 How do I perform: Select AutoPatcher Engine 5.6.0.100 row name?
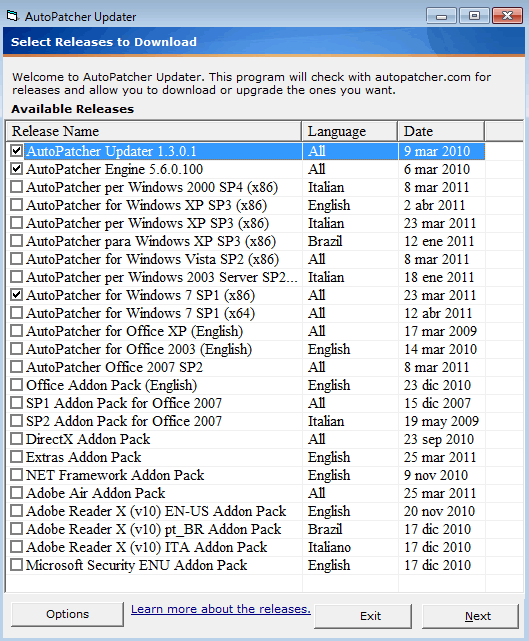[114, 169]
